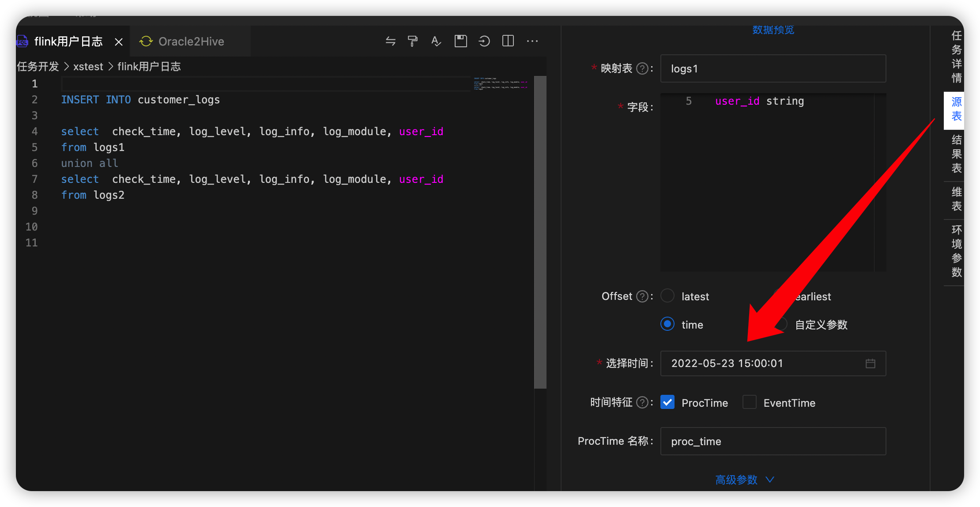The height and width of the screenshot is (507, 980).
Task: Open the 结果表 side tab
Action: (x=956, y=154)
